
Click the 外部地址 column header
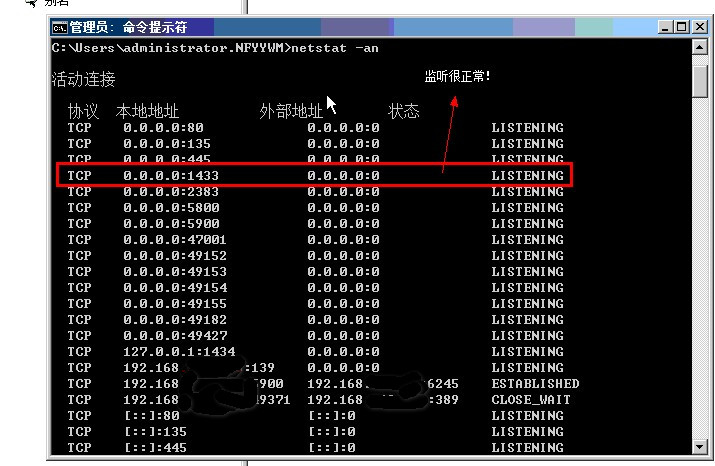pos(291,111)
